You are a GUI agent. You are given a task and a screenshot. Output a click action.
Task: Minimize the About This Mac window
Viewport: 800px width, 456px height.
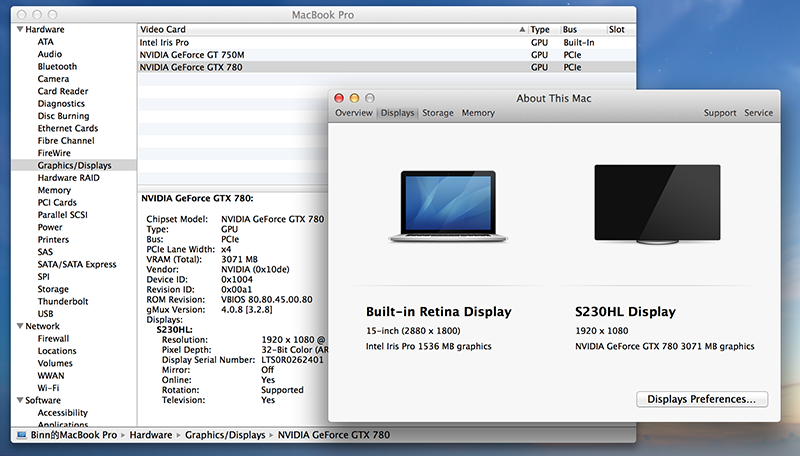tap(354, 98)
